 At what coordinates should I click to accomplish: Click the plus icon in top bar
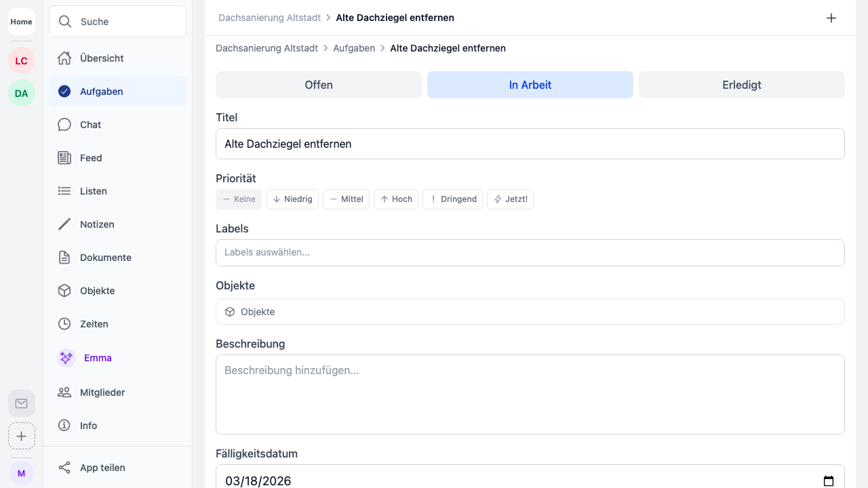(831, 18)
